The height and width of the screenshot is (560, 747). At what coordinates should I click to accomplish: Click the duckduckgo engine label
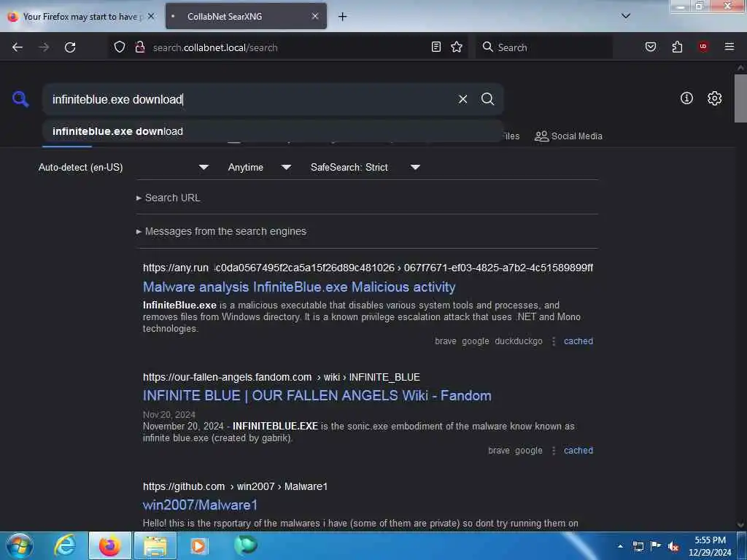point(519,341)
